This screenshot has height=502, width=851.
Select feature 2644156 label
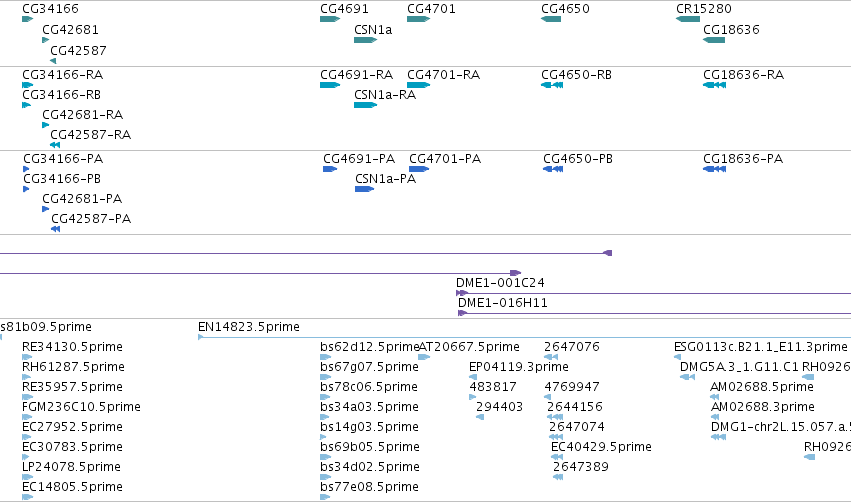point(575,407)
